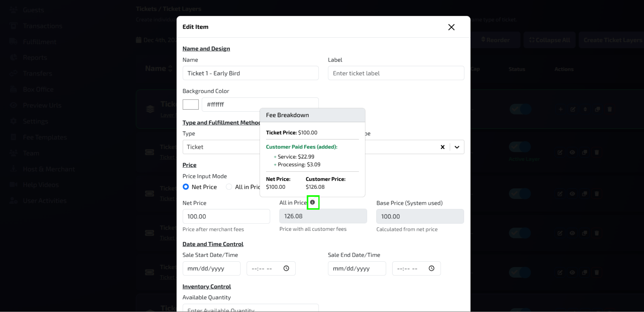The width and height of the screenshot is (644, 312).
Task: Click the All in Price field showing 126.08
Action: [323, 216]
